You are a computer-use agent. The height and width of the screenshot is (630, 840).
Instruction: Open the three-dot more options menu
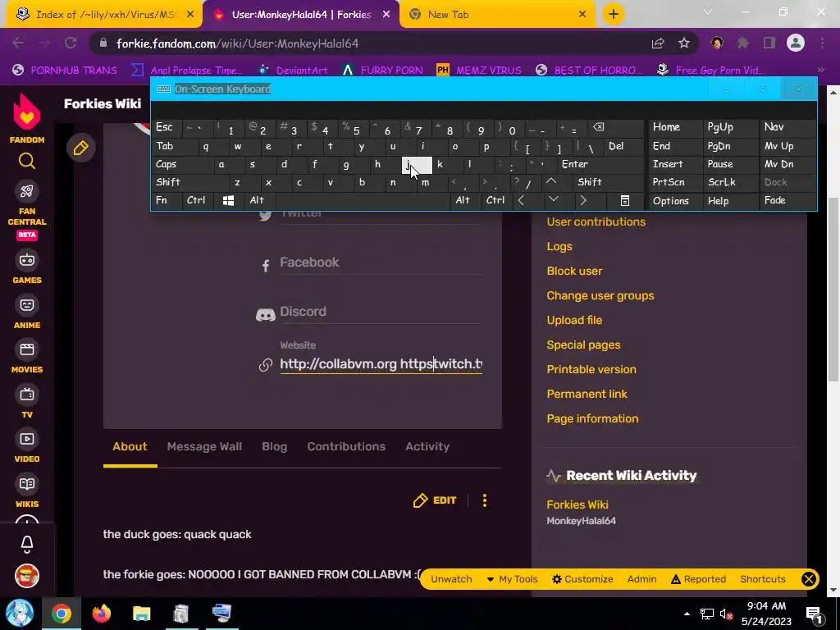[485, 500]
